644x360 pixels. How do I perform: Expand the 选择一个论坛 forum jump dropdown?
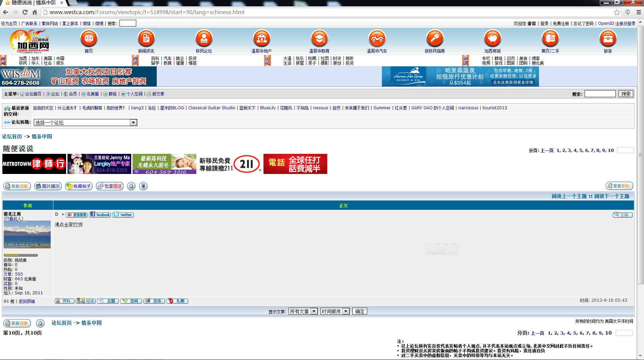(85, 123)
